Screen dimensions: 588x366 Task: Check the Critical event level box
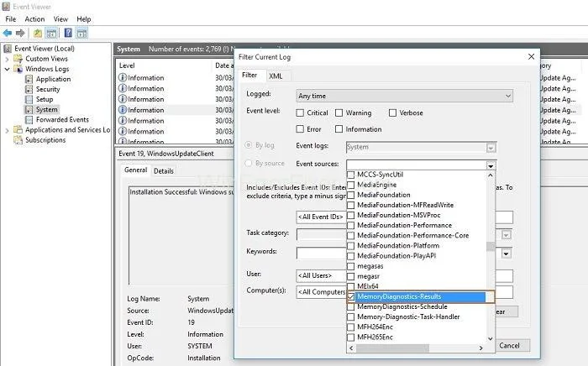(x=300, y=112)
